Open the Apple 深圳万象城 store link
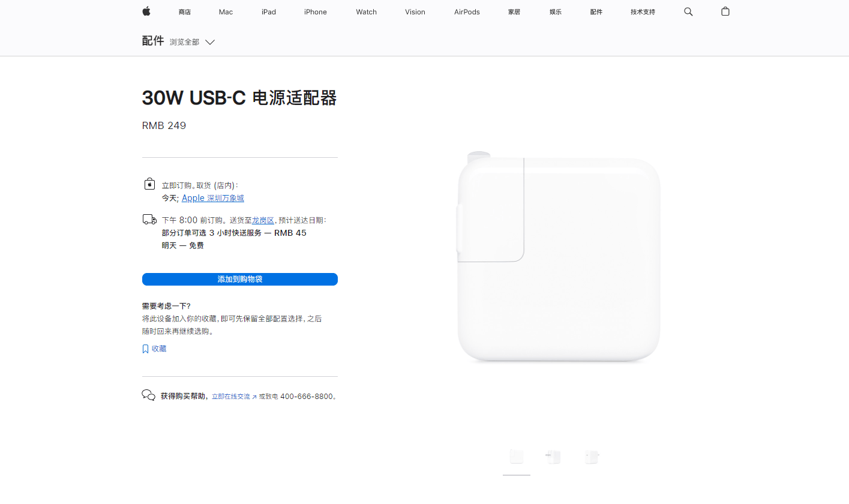The width and height of the screenshot is (849, 504). 213,198
